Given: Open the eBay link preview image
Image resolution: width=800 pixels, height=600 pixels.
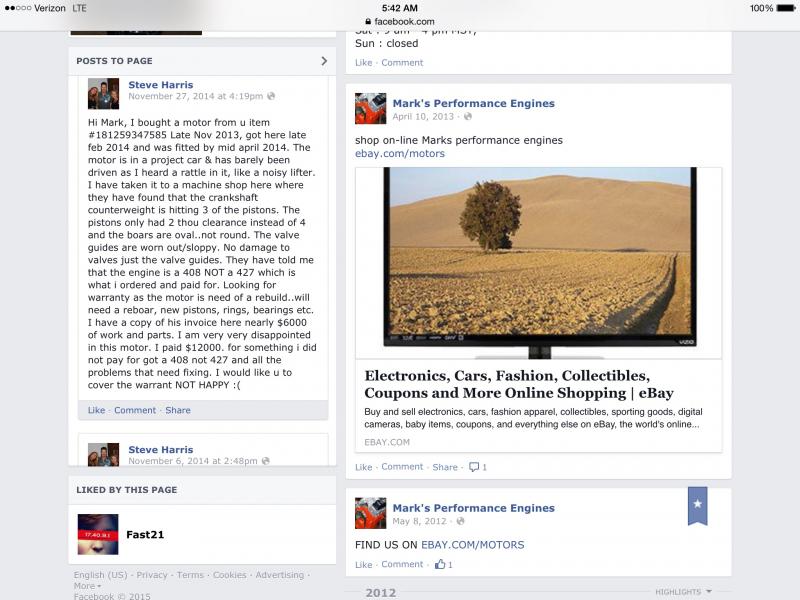Looking at the screenshot, I should (x=539, y=263).
